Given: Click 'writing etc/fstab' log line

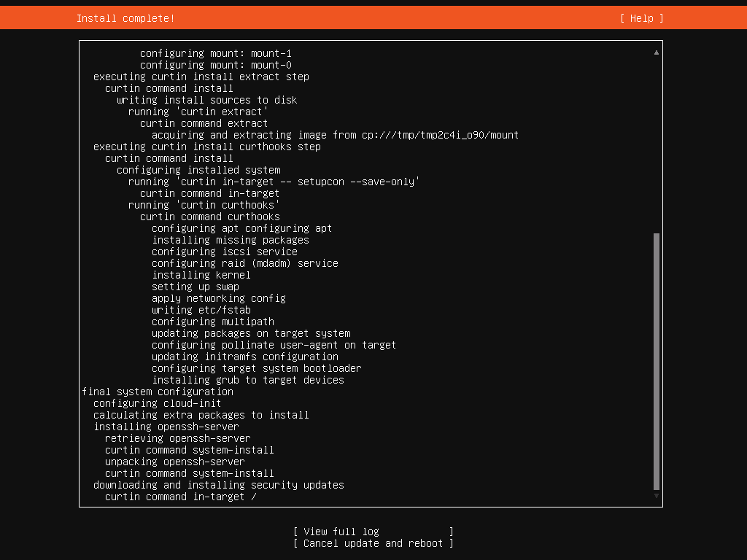Looking at the screenshot, I should [x=201, y=310].
